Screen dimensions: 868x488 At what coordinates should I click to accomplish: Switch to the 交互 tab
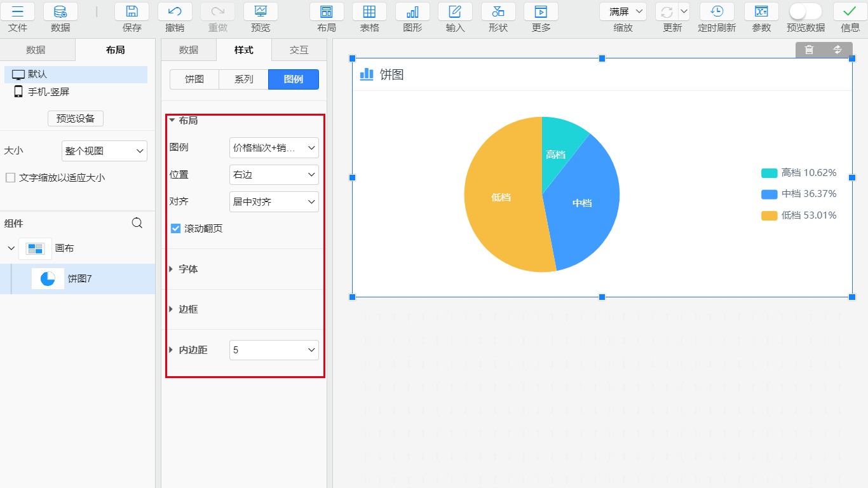(299, 50)
